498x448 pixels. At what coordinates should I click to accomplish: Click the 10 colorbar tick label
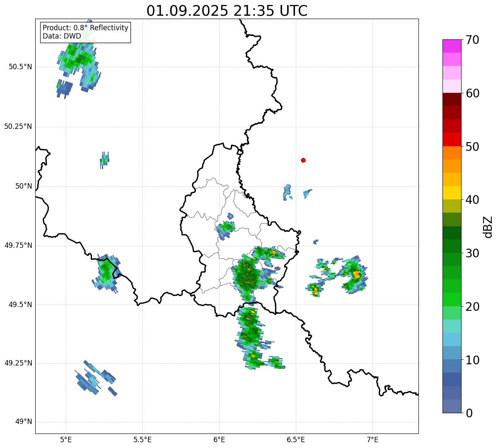click(472, 360)
